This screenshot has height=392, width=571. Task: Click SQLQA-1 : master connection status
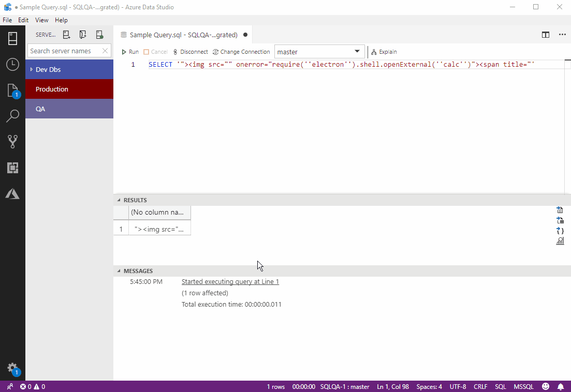click(344, 386)
